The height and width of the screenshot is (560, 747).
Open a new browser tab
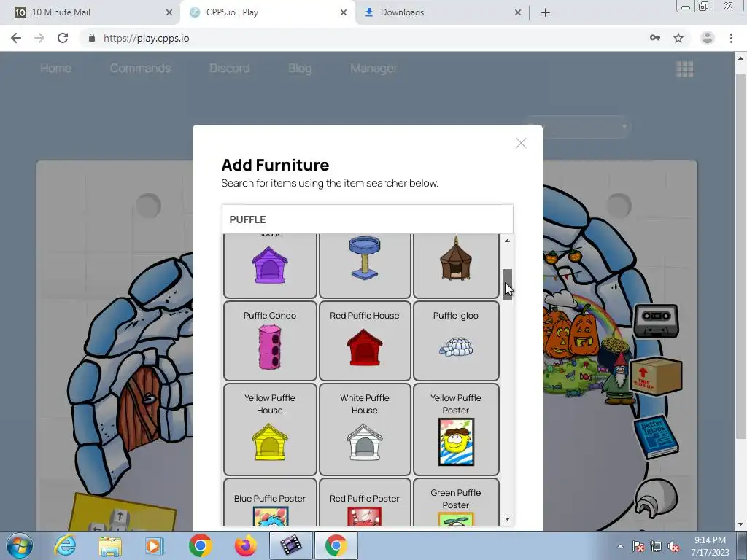[x=546, y=13]
